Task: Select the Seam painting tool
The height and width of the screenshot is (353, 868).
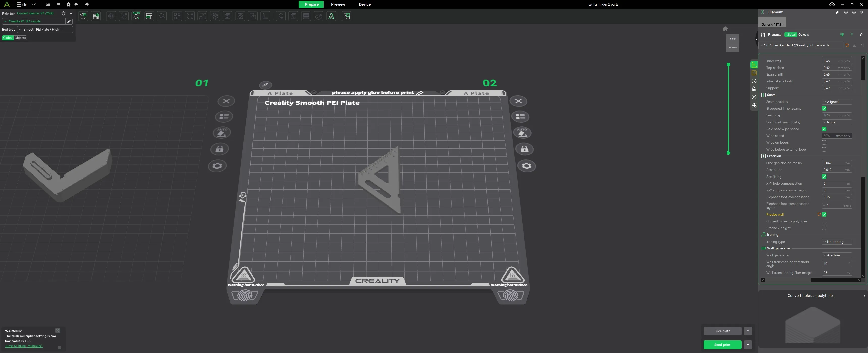Action: coord(293,16)
